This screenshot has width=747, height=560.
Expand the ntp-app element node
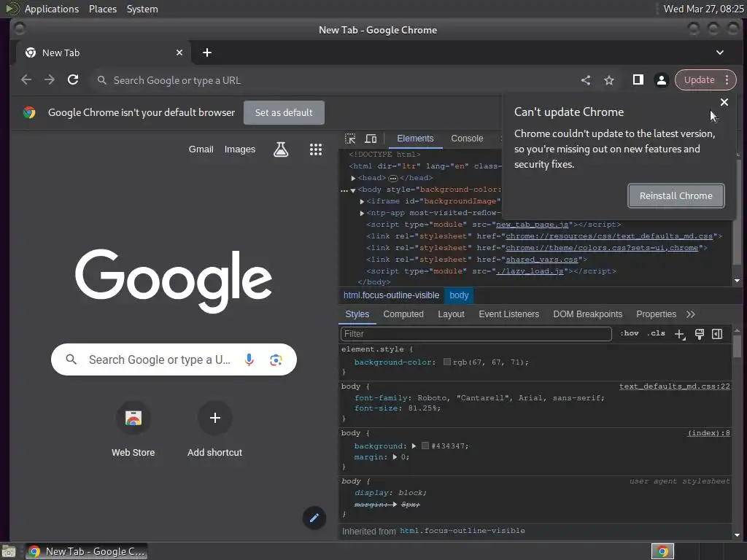(x=362, y=213)
